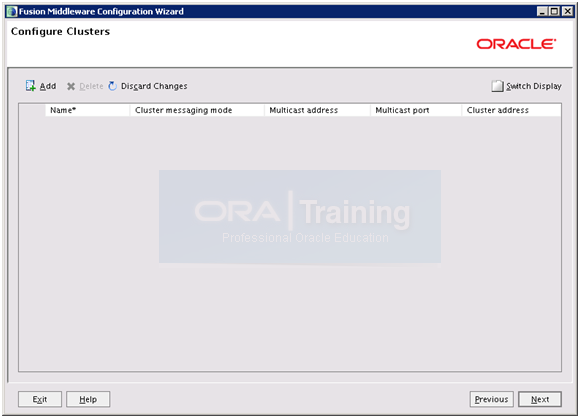Select the Cluster address column header
580x418 pixels.
512,110
